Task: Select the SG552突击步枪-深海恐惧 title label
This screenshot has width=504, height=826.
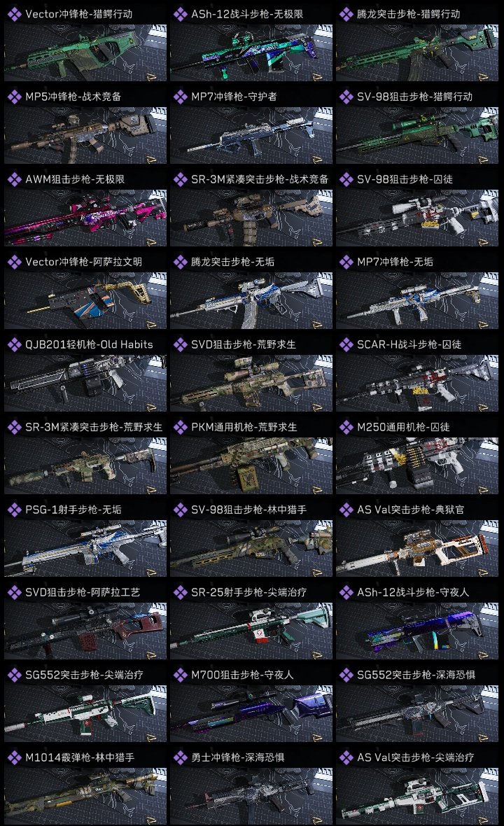Action: (416, 675)
